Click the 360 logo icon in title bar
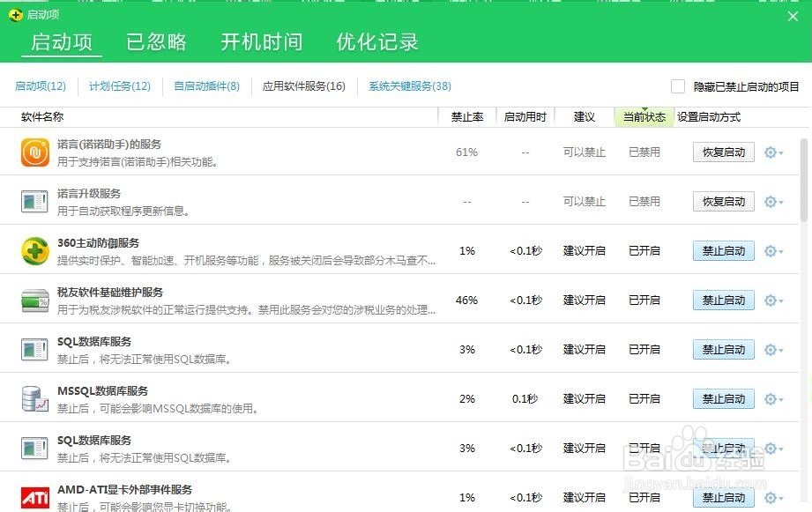 pyautogui.click(x=16, y=15)
